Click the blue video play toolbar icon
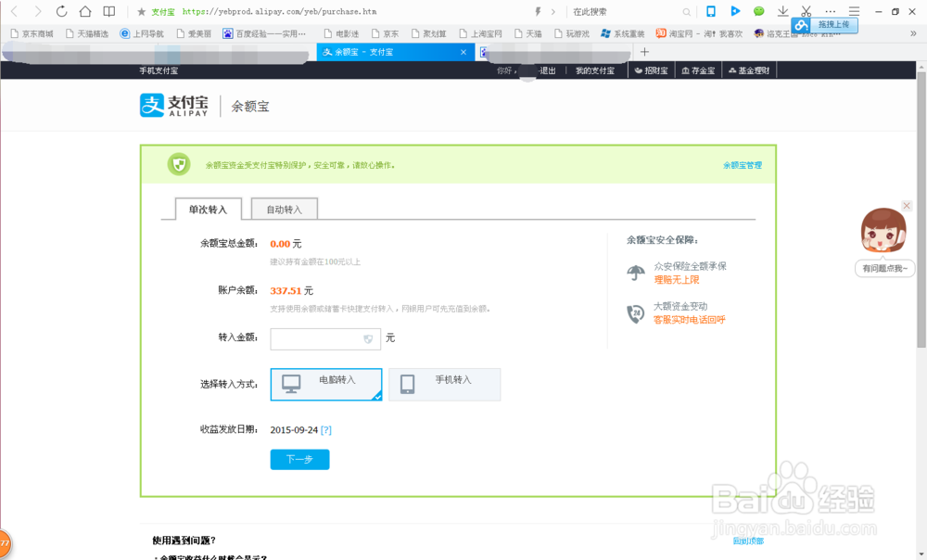This screenshot has width=927, height=560. (735, 10)
